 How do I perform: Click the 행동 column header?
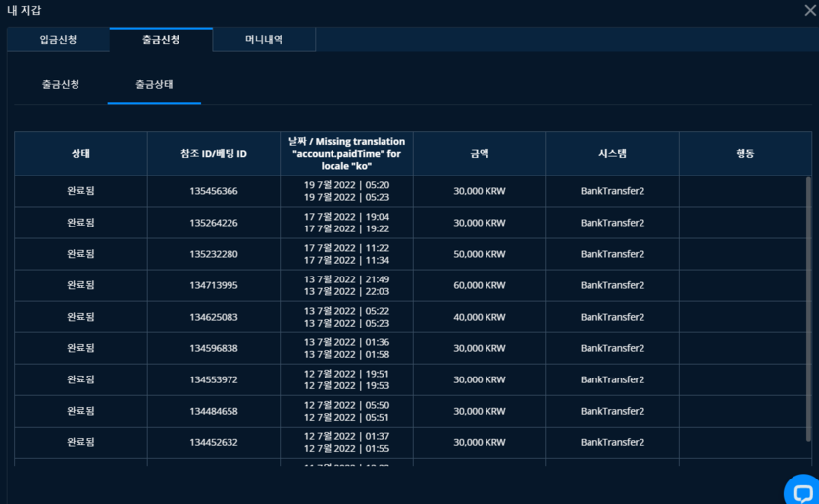pyautogui.click(x=744, y=154)
